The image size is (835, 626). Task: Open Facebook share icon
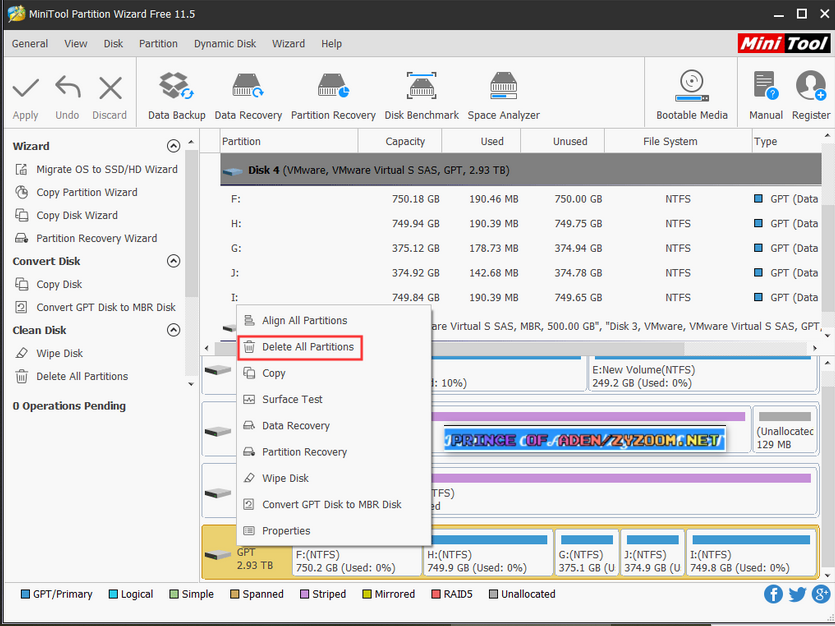[773, 594]
